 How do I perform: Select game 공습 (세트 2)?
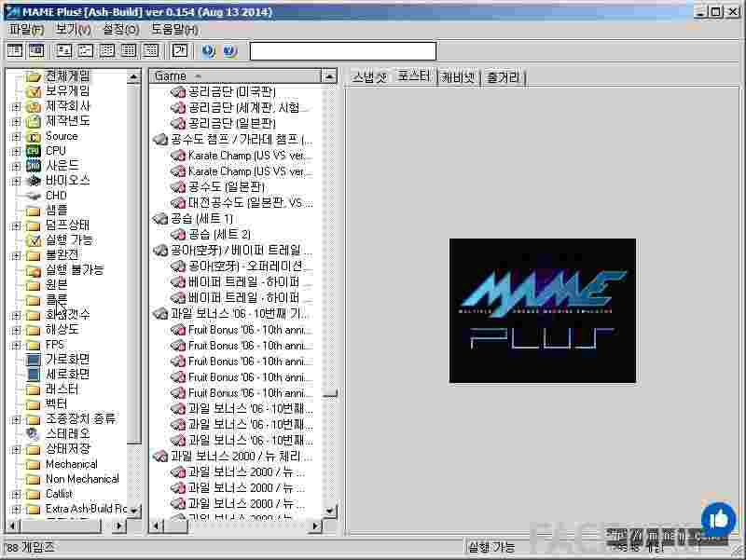[x=219, y=235]
